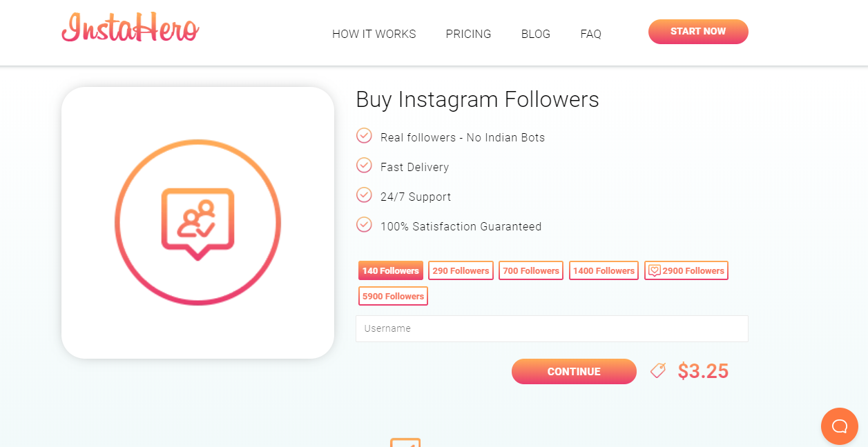Screen dimensions: 868x447
Task: Click the InstaHero logo
Action: (x=130, y=29)
